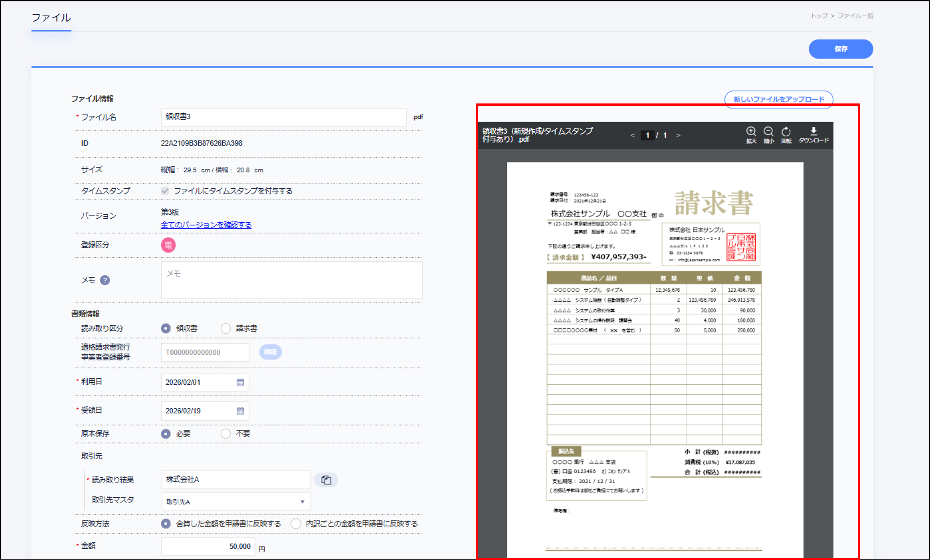Image resolution: width=930 pixels, height=560 pixels.
Task: Click the 電 registration badge icon
Action: coord(169,245)
